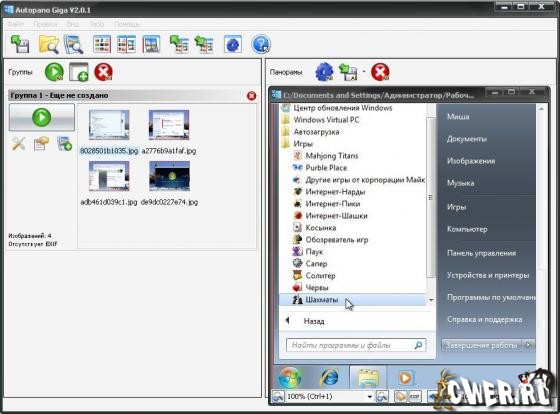Click the save panoramas icon next to blue gear

[x=348, y=72]
